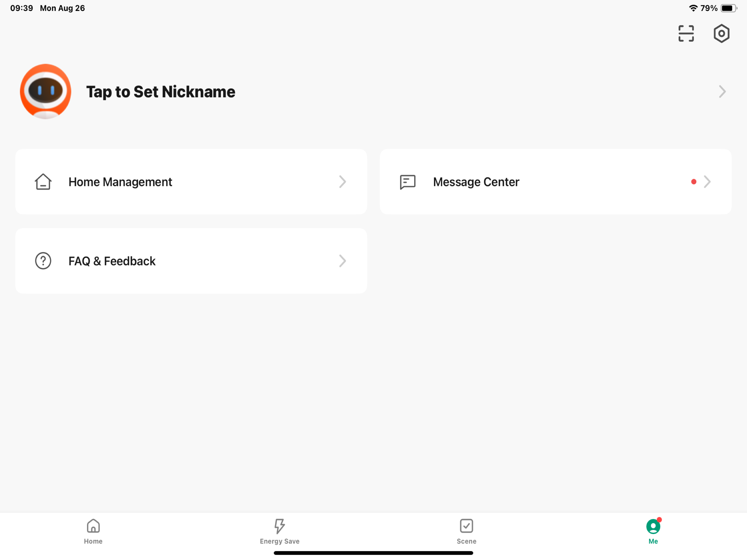The height and width of the screenshot is (560, 747).
Task: Click the Message Center chat icon
Action: (408, 182)
